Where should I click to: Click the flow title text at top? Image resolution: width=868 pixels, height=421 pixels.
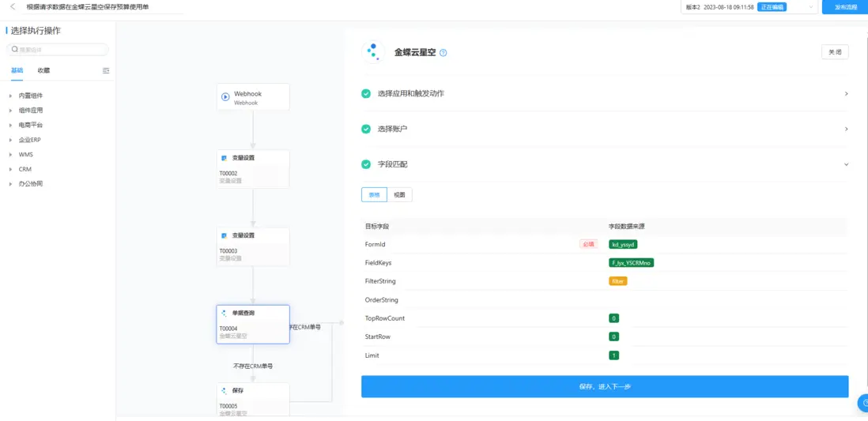(88, 7)
